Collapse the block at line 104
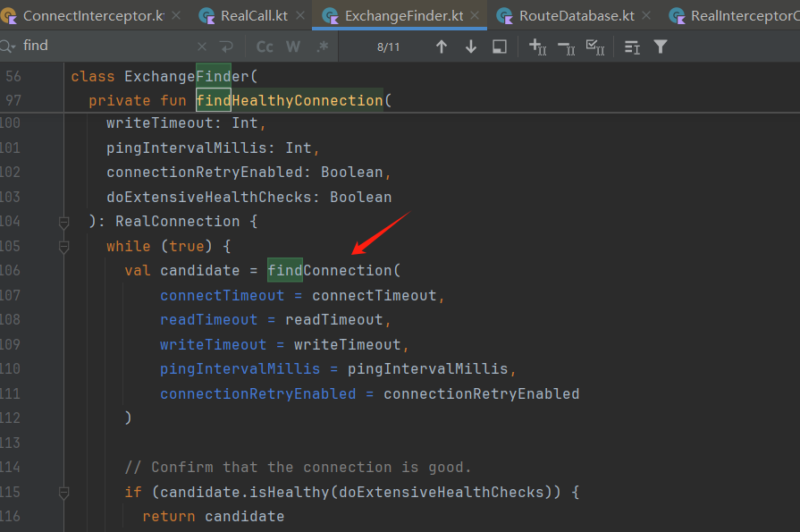The height and width of the screenshot is (532, 800). point(63,223)
